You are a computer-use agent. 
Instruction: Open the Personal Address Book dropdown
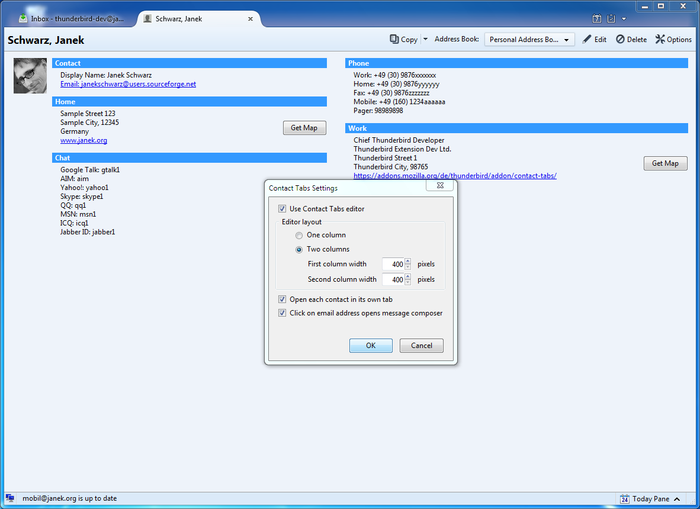click(x=529, y=40)
